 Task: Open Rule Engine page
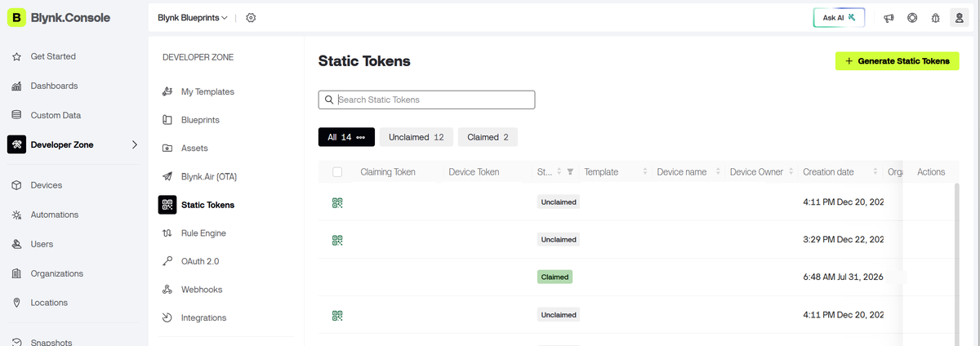pos(203,233)
